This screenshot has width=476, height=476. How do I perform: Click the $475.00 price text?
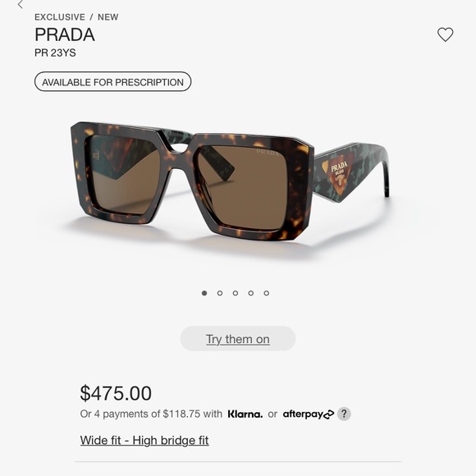pyautogui.click(x=116, y=393)
